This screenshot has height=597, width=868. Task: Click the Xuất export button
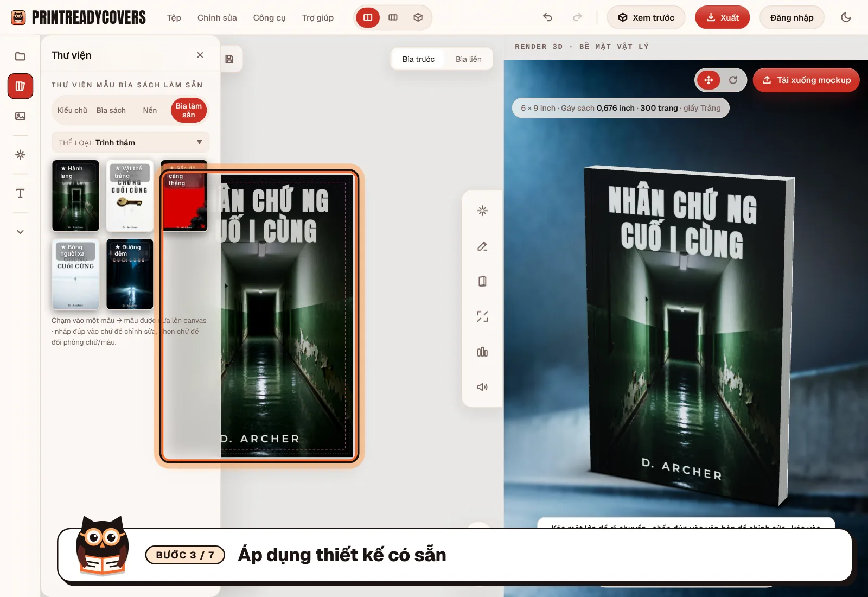pyautogui.click(x=722, y=17)
